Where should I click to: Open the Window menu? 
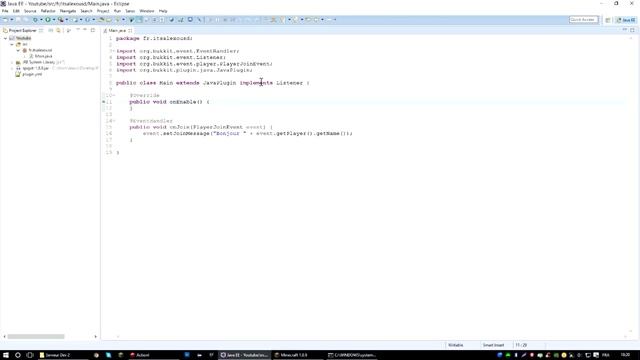tap(147, 11)
